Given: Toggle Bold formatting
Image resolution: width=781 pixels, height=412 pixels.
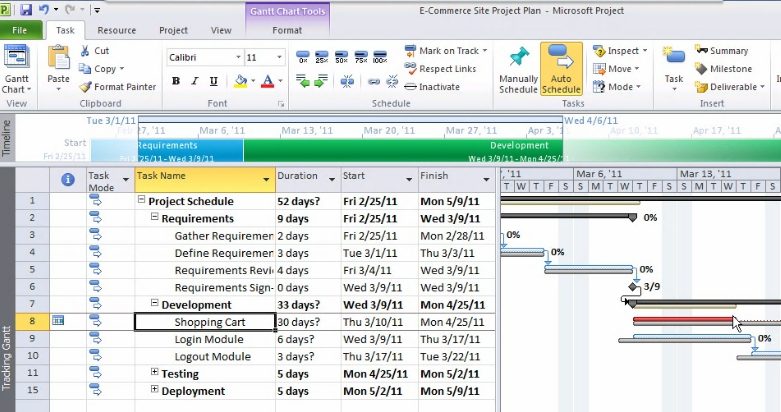Looking at the screenshot, I should [176, 81].
